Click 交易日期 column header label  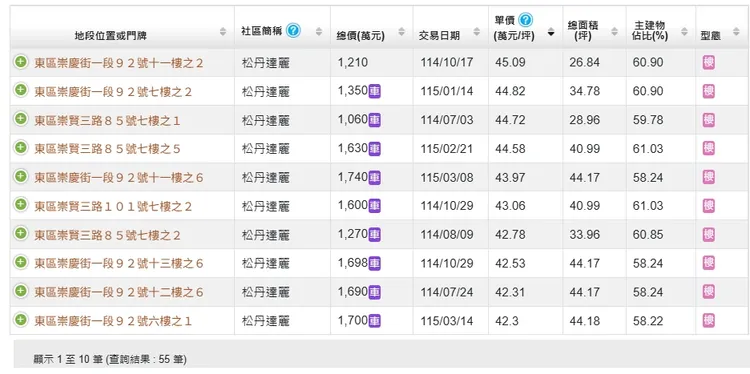pos(439,35)
